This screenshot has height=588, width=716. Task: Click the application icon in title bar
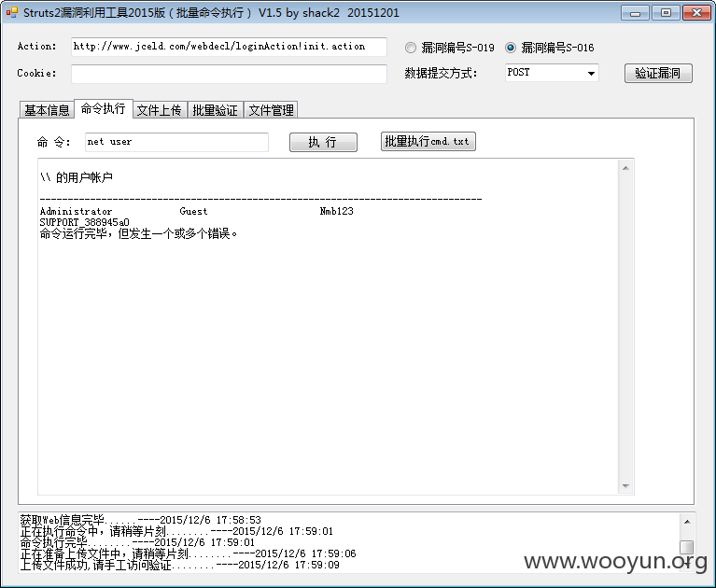tap(12, 12)
